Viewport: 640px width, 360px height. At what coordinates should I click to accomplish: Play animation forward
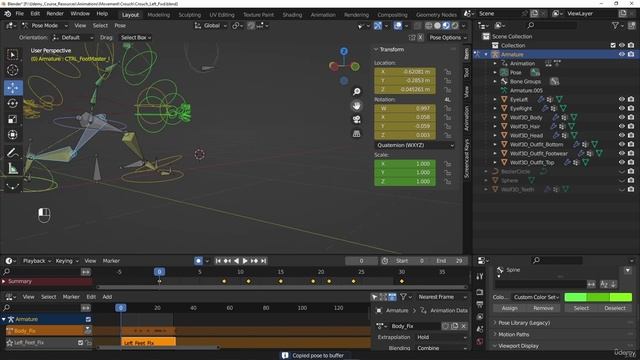245,261
